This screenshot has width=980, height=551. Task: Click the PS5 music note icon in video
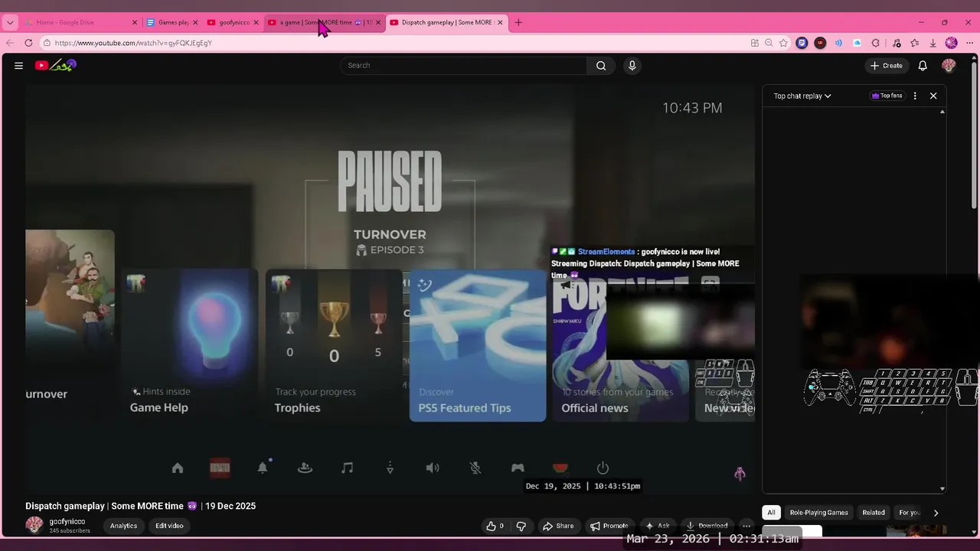point(348,468)
